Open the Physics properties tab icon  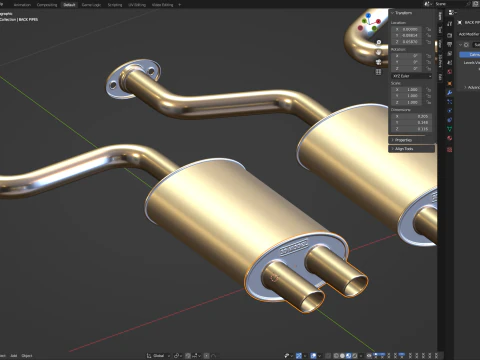[450, 111]
